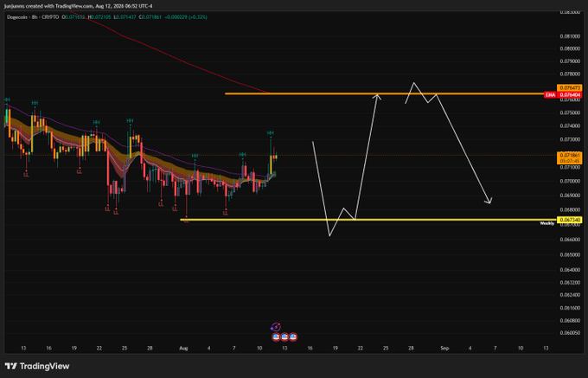Click the 0.060800 price axis label

(570, 321)
